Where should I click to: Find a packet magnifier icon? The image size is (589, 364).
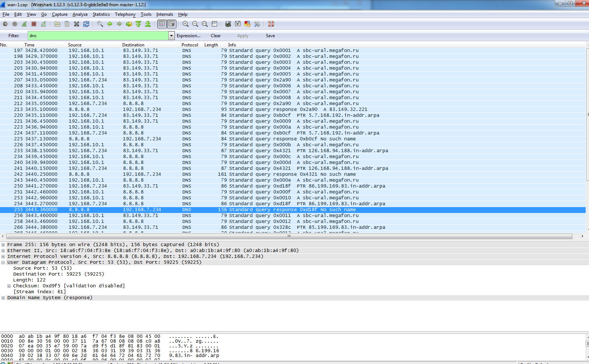pos(100,24)
